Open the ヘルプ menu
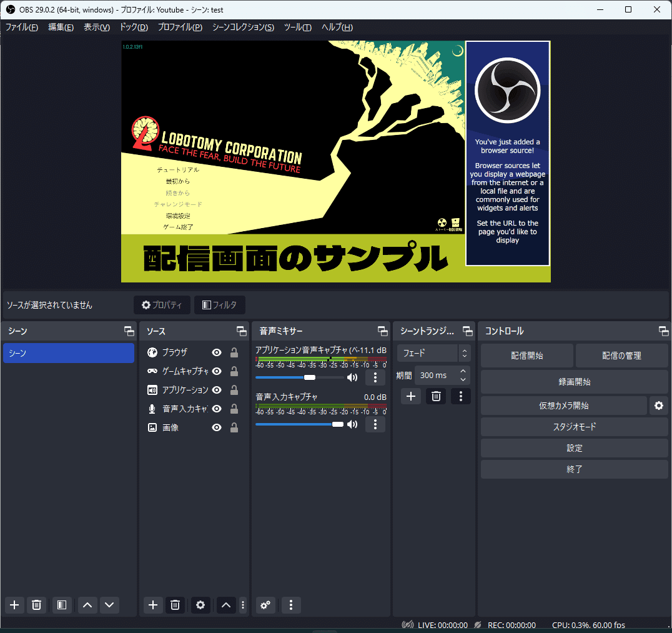The height and width of the screenshot is (633, 672). point(337,27)
